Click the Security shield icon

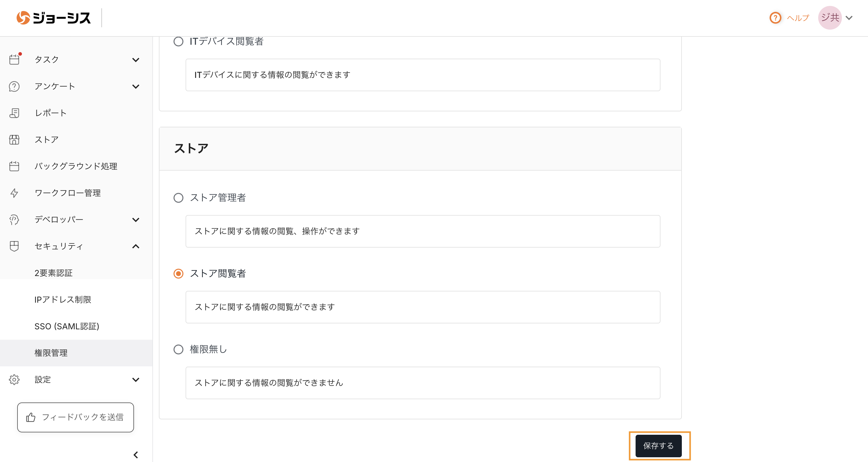14,246
